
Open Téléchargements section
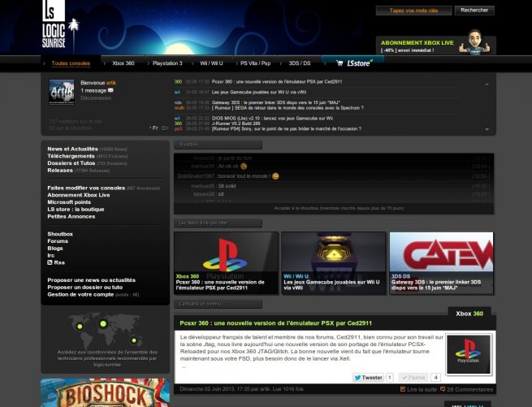click(x=71, y=156)
